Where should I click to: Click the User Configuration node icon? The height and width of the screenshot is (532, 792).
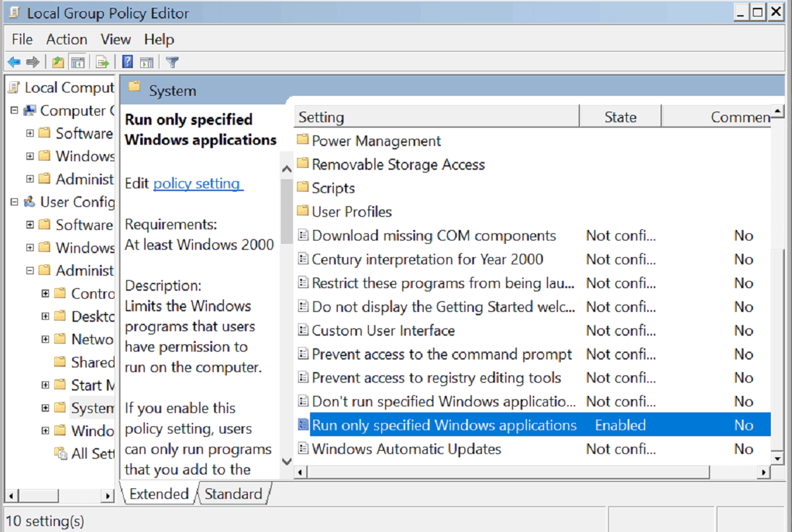pyautogui.click(x=30, y=202)
